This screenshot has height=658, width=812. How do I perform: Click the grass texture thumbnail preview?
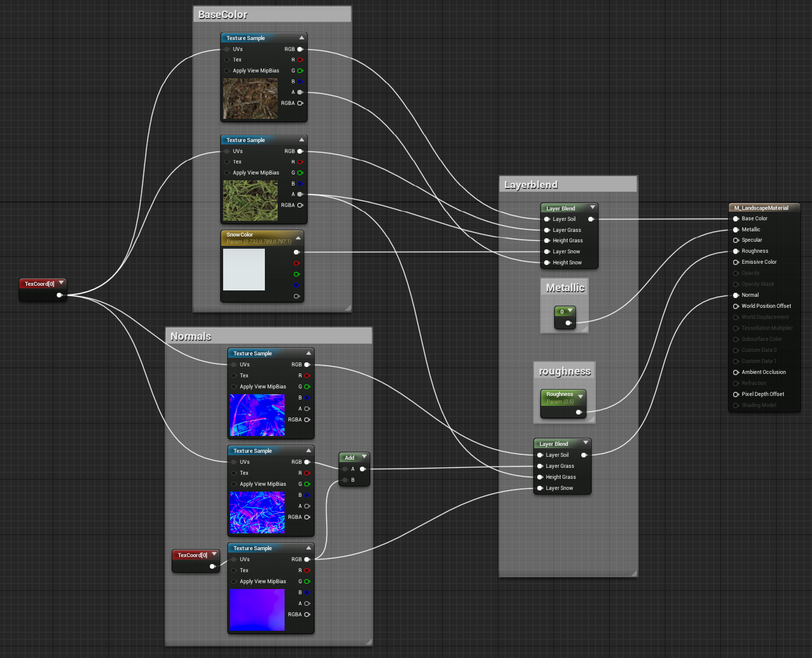(250, 201)
